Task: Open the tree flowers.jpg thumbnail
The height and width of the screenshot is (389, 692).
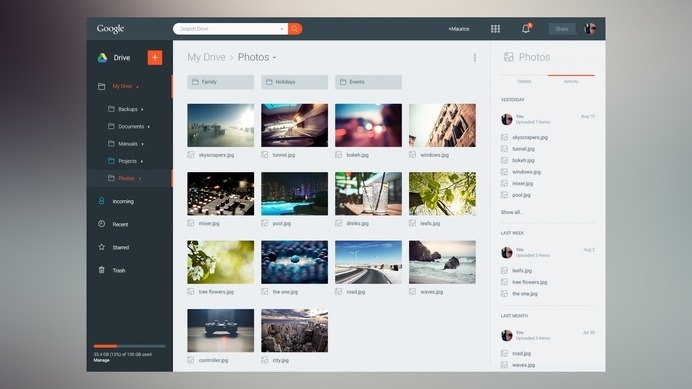Action: click(221, 262)
